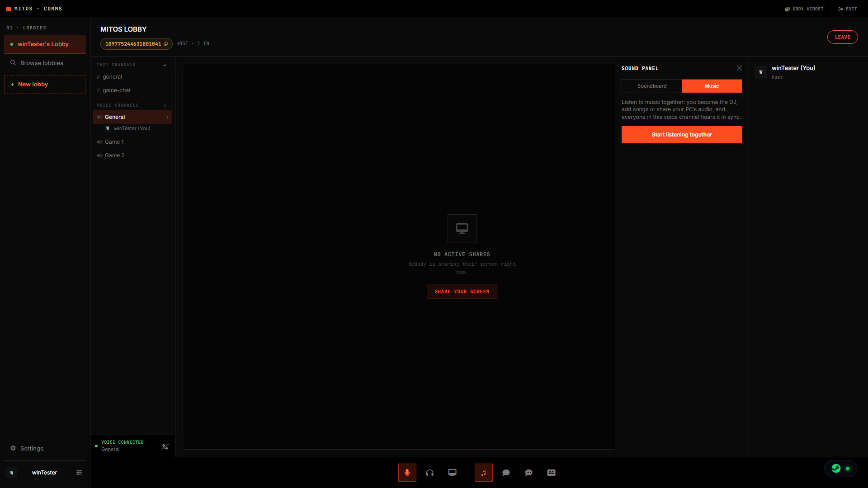Close the Sound Panel
This screenshot has width=868, height=488.
pos(739,68)
